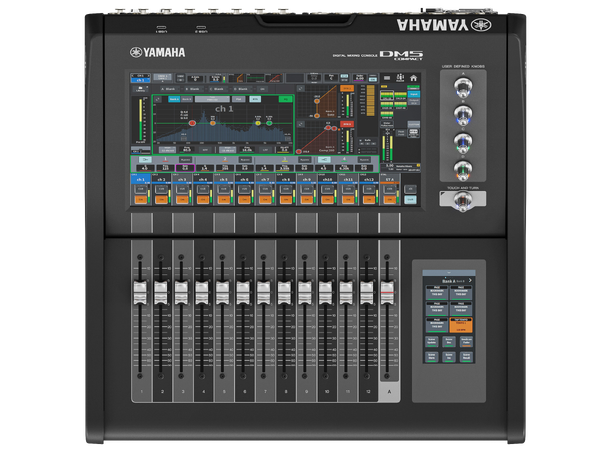Viewport: 610px width, 450px height.
Task: Pull down the small display top handle
Action: [x=449, y=272]
